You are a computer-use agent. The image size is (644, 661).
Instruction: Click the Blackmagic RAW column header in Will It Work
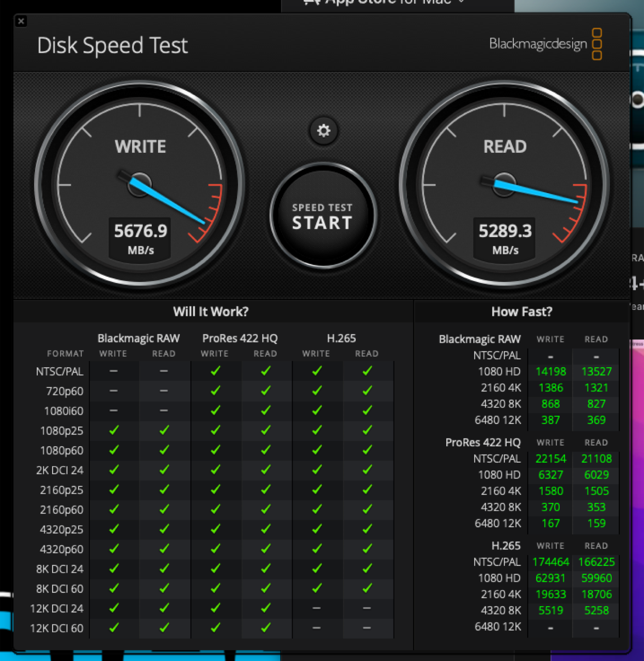[x=138, y=338]
